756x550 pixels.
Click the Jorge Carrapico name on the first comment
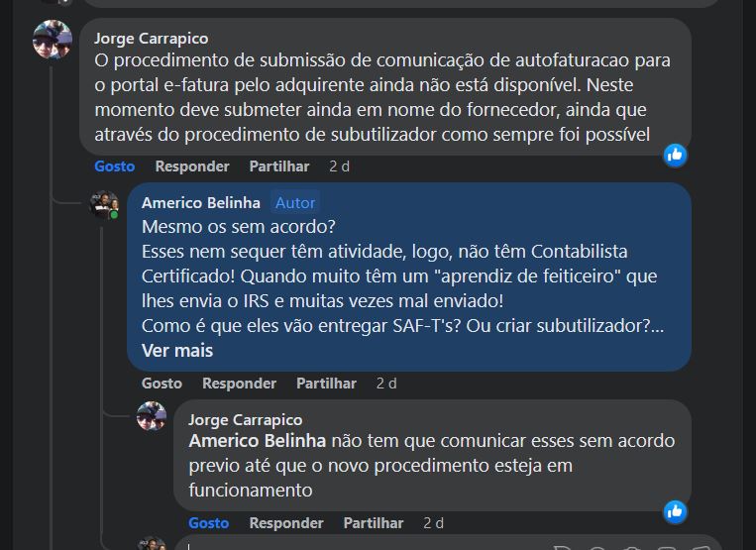[151, 38]
